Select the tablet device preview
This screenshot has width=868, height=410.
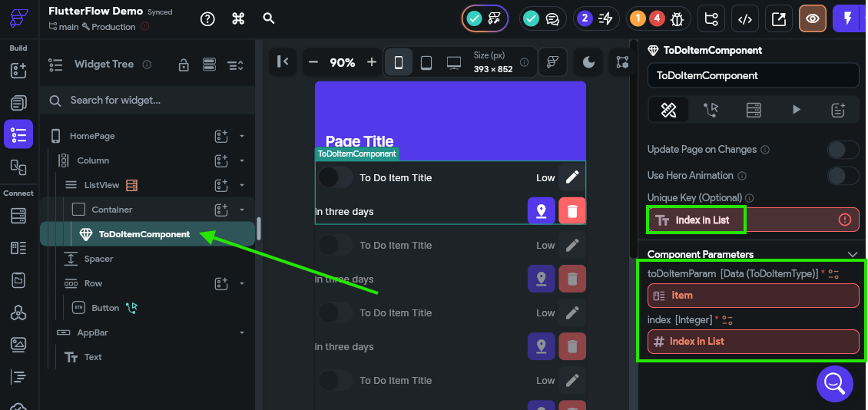[x=426, y=62]
